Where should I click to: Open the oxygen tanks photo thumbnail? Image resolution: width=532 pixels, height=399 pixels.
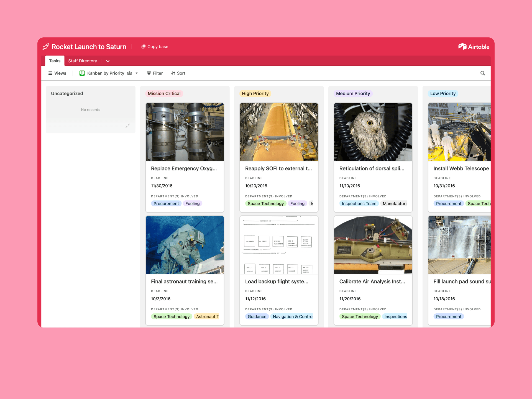pyautogui.click(x=185, y=132)
